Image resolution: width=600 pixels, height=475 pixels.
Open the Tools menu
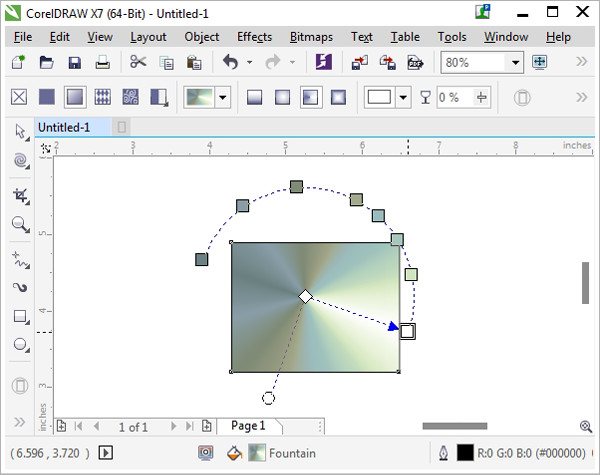tap(452, 37)
